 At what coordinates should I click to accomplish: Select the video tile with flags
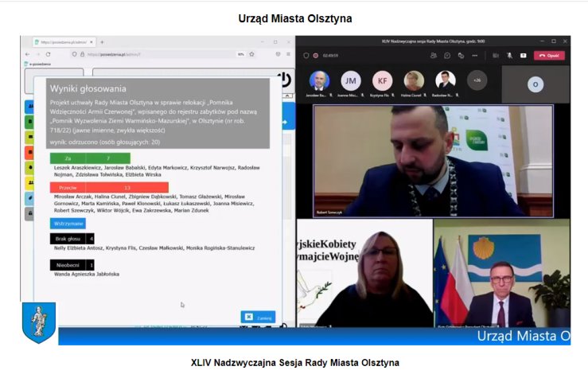pyautogui.click(x=502, y=273)
